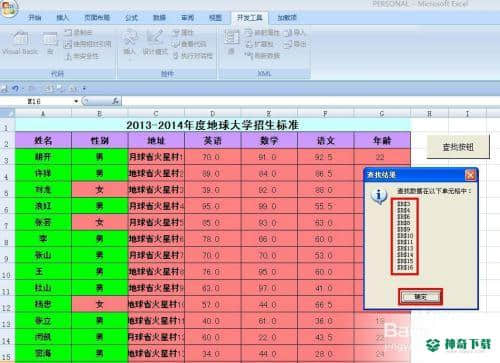The height and width of the screenshot is (363, 500).
Task: Start 录制宏 (Record Macro)
Action: click(78, 32)
